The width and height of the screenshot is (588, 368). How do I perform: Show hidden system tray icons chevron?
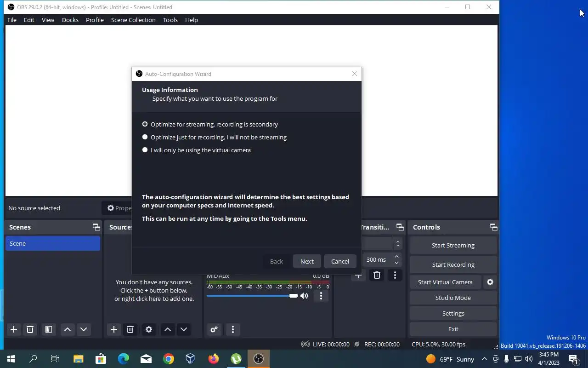coord(485,359)
